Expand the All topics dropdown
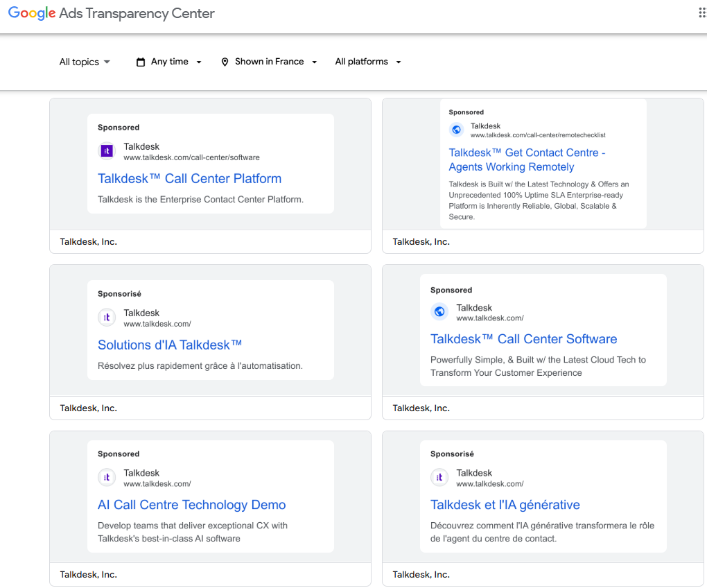 tap(85, 62)
